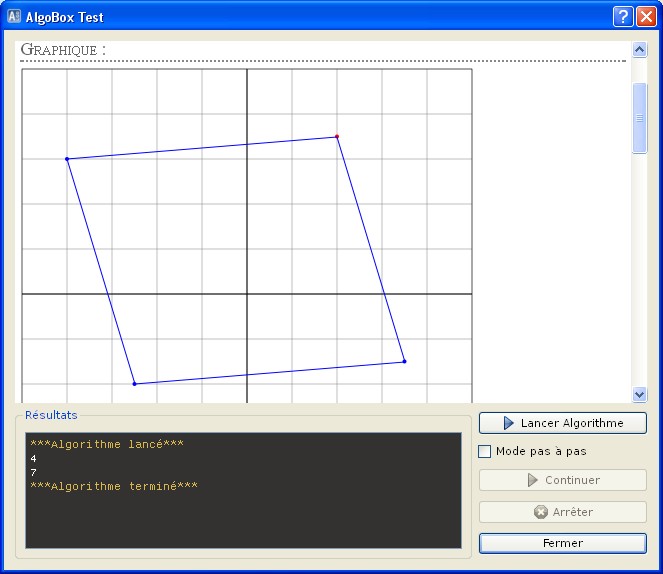Click the Graphique heading text
The image size is (663, 574).
click(63, 49)
